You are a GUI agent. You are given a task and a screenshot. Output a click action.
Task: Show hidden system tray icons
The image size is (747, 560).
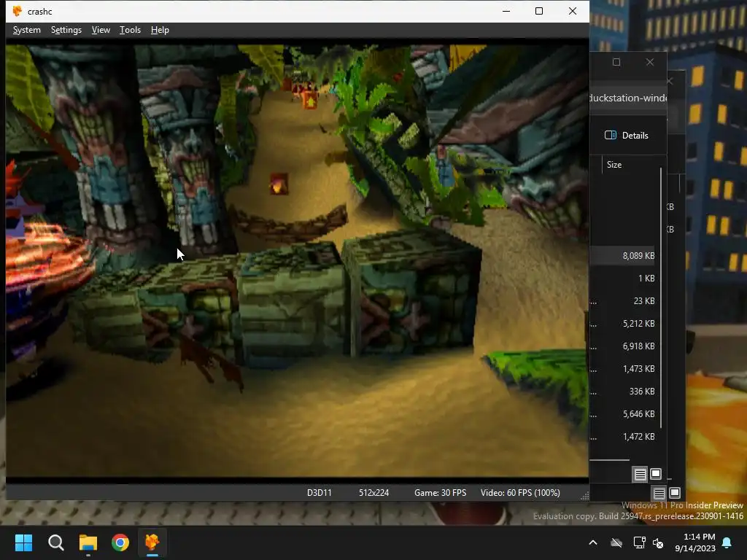pos(593,542)
